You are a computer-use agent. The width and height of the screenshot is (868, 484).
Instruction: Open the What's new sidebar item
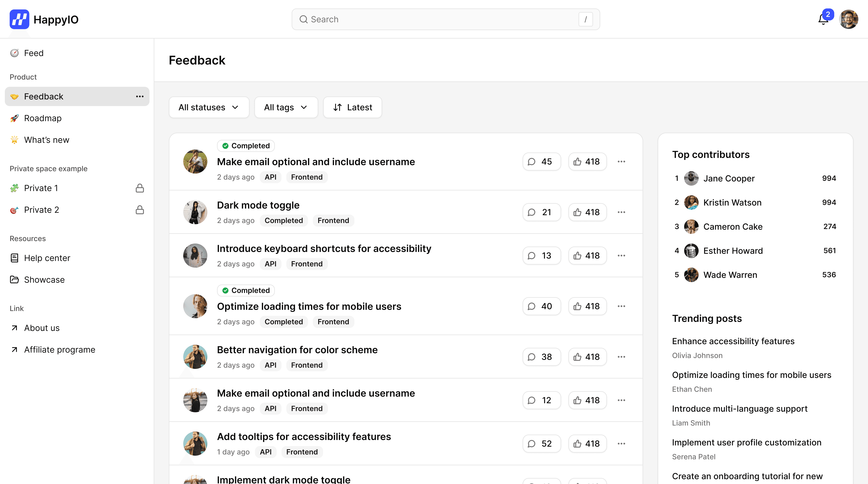[x=46, y=140]
